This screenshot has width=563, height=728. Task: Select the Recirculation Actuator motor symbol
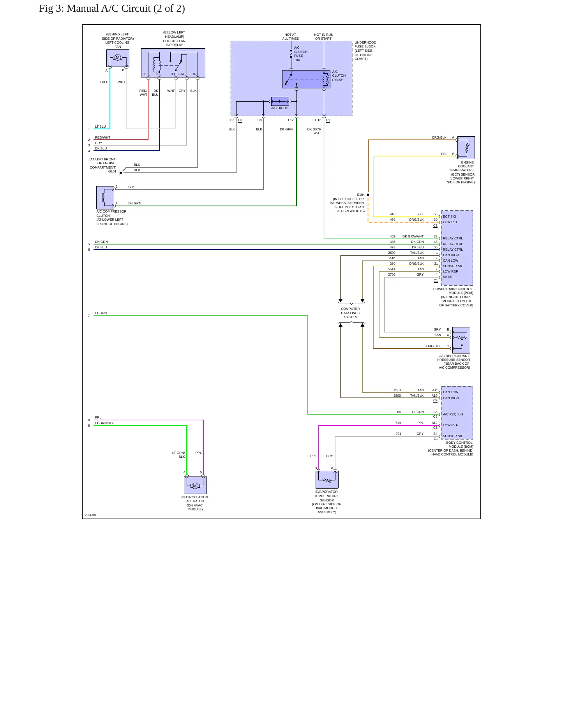[195, 485]
